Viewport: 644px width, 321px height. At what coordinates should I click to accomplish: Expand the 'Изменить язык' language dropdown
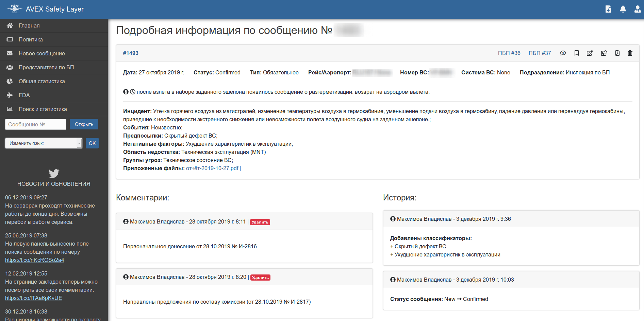(43, 143)
